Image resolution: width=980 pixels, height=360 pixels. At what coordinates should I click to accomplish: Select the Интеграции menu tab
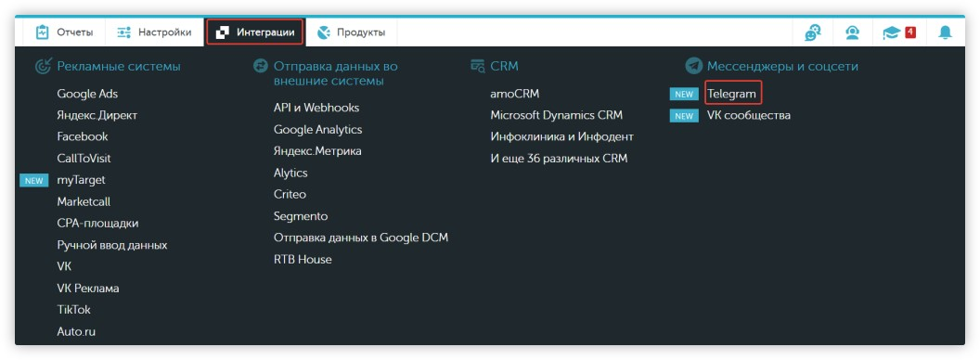click(x=255, y=32)
